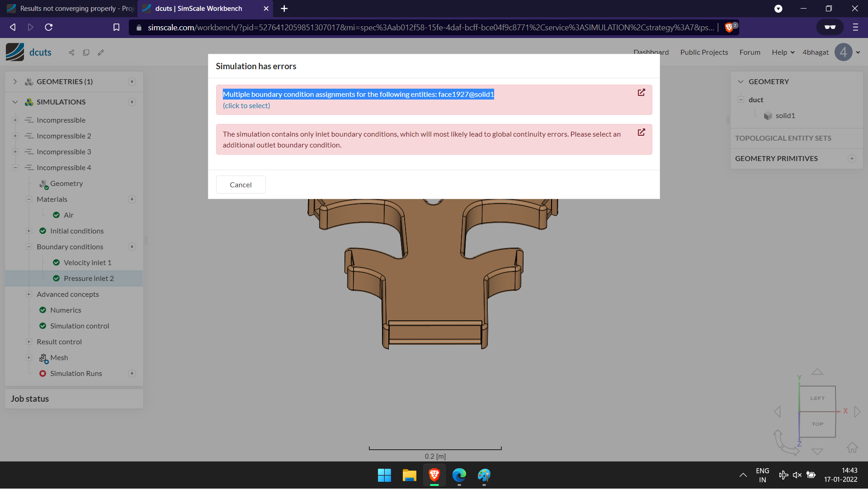Click the share project icon

tap(71, 52)
